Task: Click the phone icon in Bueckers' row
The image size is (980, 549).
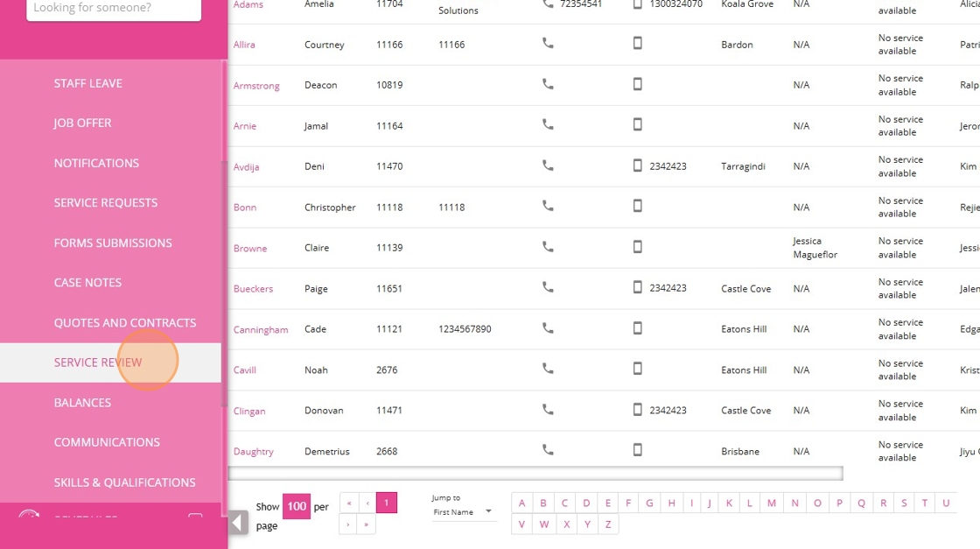Action: click(x=548, y=287)
